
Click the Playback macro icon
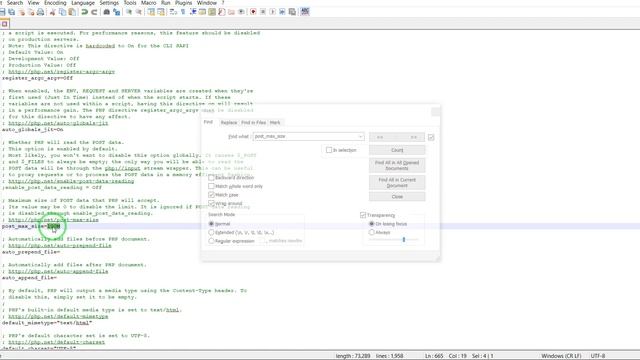click(x=273, y=12)
